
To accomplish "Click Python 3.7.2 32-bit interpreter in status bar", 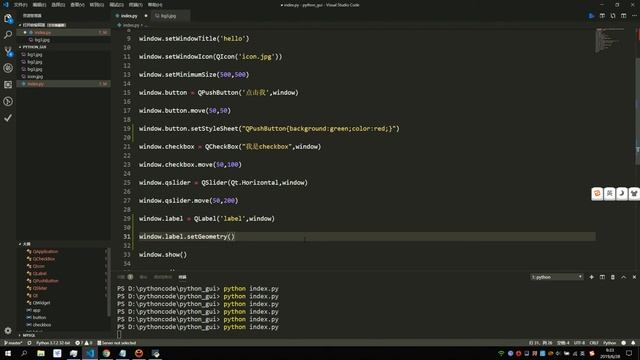I will click(x=53, y=343).
